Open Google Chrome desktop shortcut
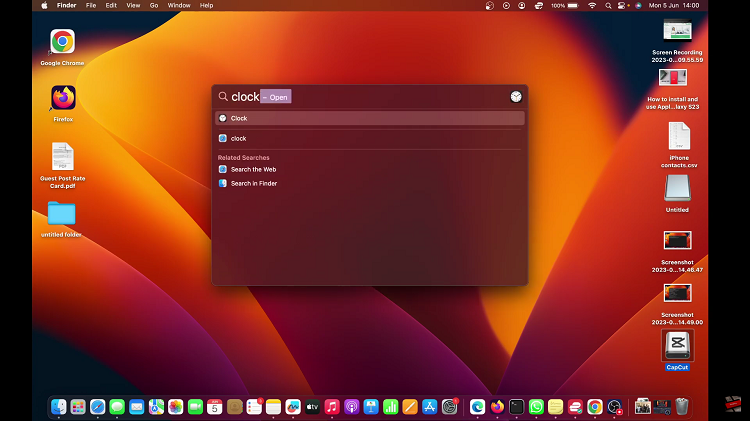 62,41
